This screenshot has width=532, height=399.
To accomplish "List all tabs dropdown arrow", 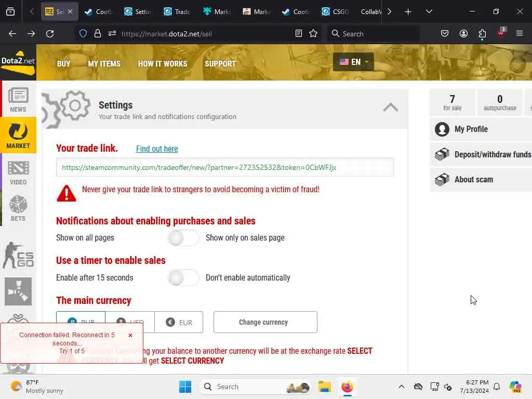I will (429, 11).
